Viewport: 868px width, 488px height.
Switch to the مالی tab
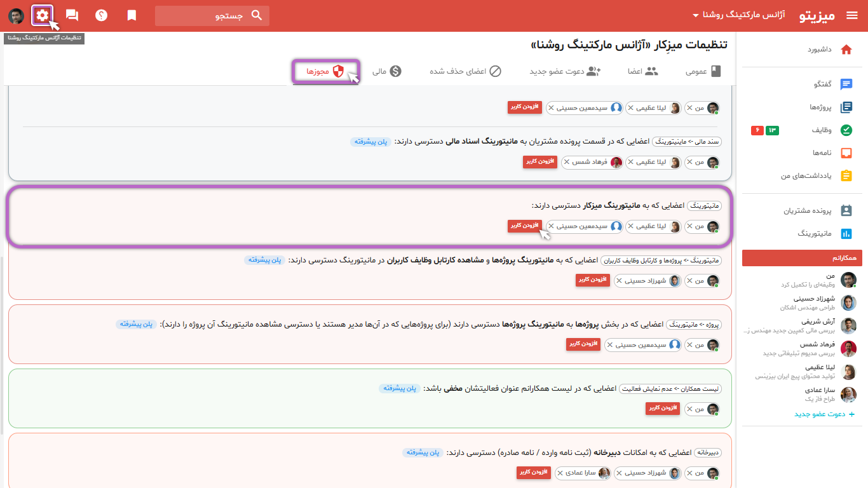click(387, 71)
